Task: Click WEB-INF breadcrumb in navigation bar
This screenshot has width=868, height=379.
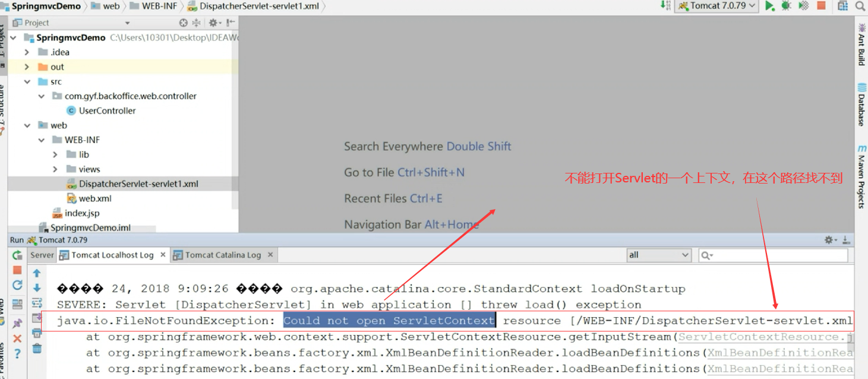Action: 154,6
